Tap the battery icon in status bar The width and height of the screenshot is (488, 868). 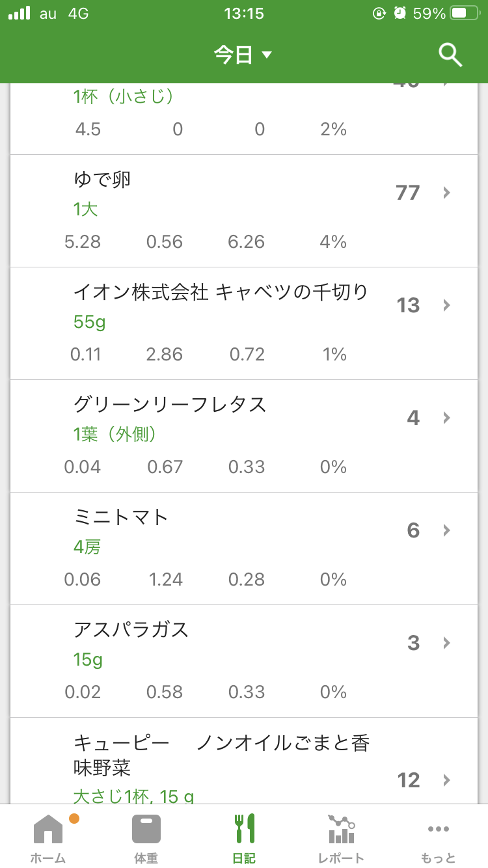[465, 13]
